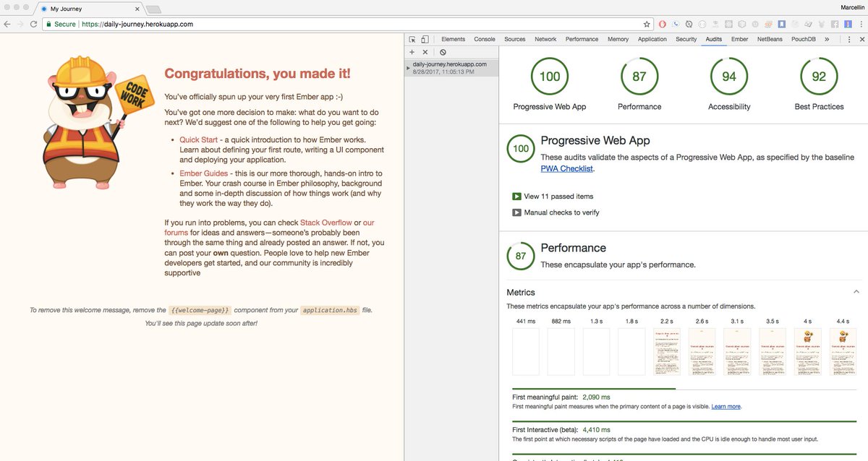
Task: Open the Ember inspector tab
Action: [739, 39]
